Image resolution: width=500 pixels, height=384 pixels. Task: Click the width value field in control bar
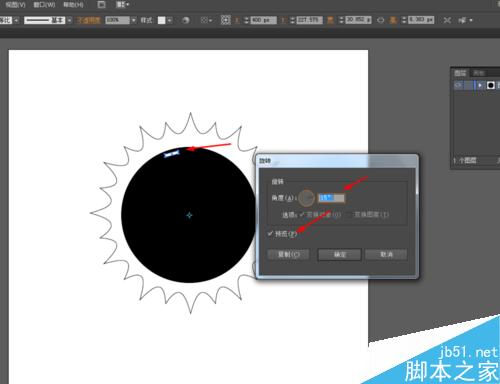tap(358, 20)
